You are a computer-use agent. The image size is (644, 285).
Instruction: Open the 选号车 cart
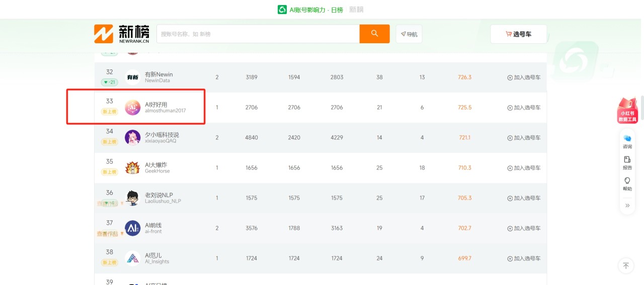[x=519, y=34]
